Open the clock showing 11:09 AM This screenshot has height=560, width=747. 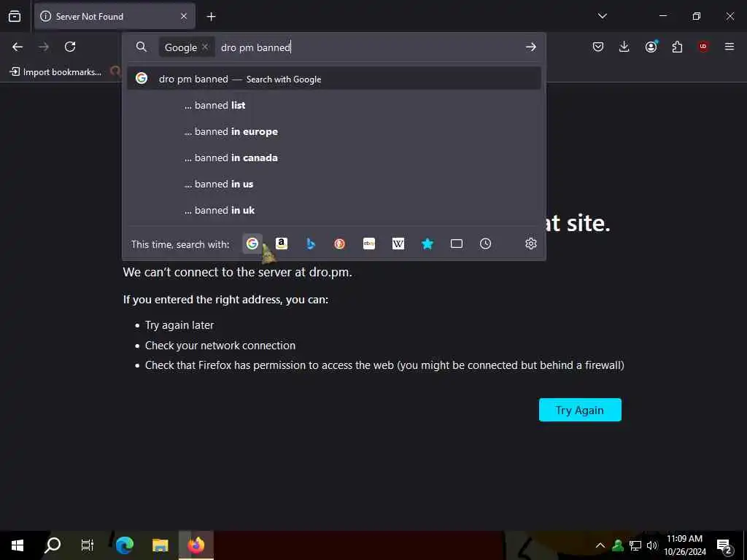click(684, 545)
